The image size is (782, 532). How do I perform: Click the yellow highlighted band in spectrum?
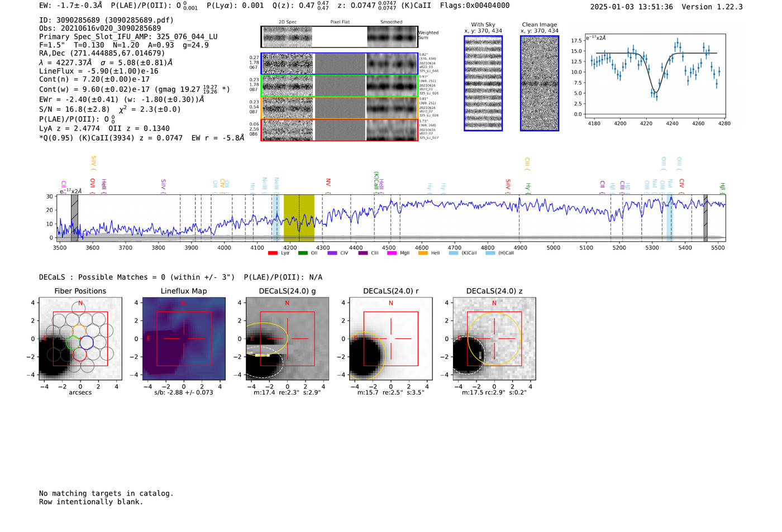pyautogui.click(x=299, y=218)
